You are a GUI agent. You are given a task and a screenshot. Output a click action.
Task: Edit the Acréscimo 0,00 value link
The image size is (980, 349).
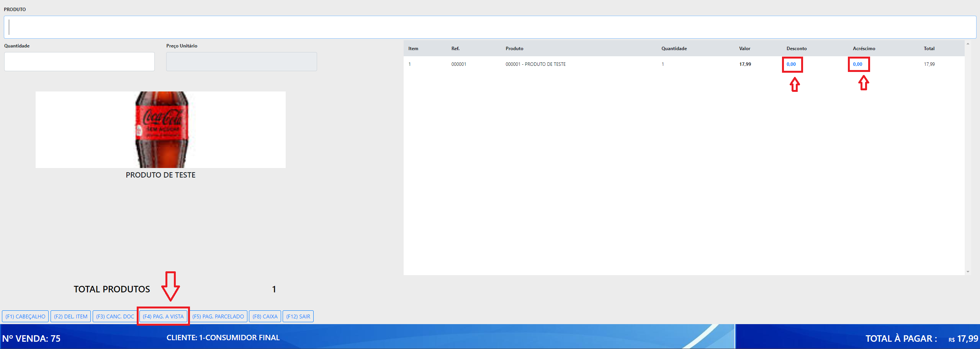(857, 64)
